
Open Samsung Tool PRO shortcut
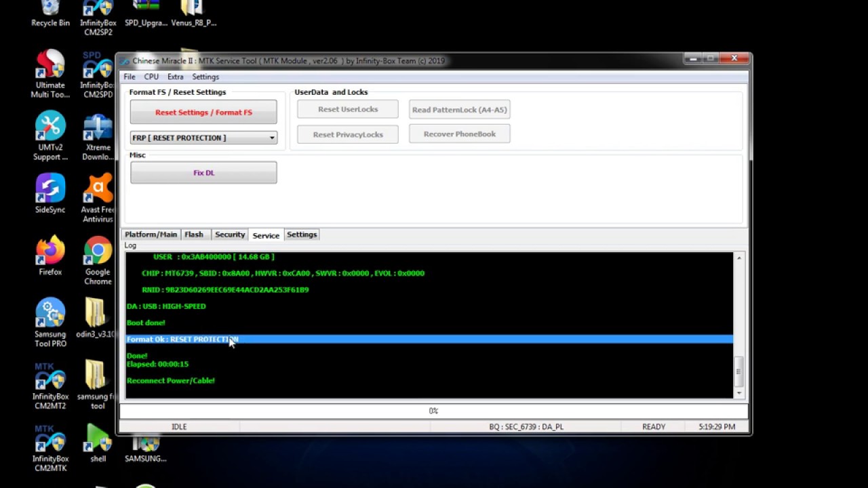(x=50, y=323)
